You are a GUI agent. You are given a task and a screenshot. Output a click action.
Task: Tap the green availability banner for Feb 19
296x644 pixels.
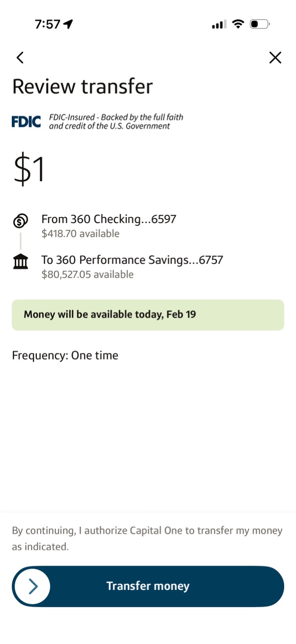[x=148, y=315]
